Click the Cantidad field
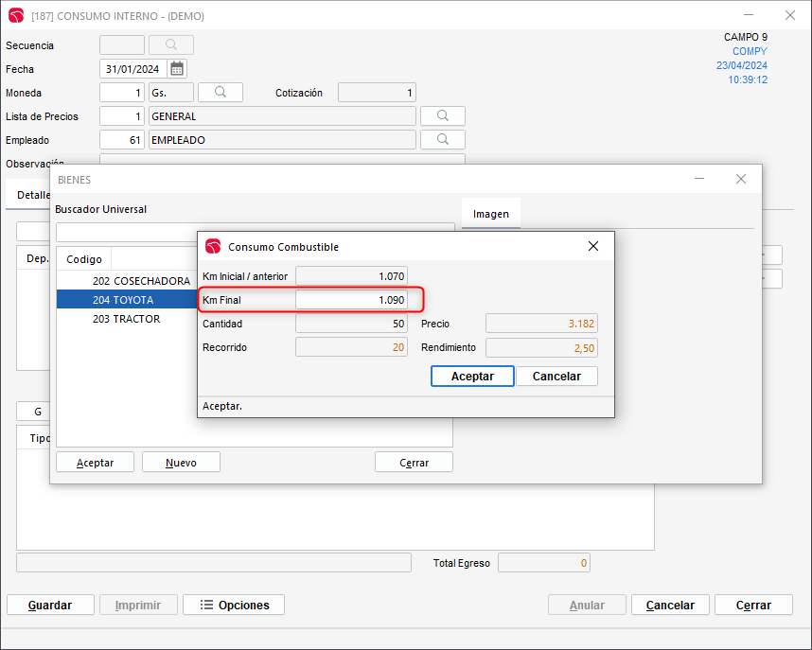 (x=351, y=324)
